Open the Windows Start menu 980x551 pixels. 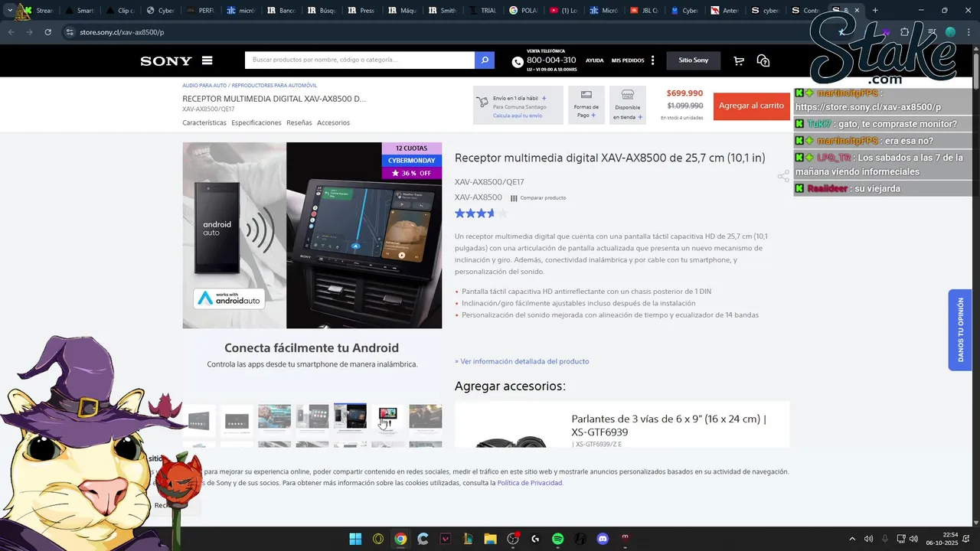click(x=355, y=539)
